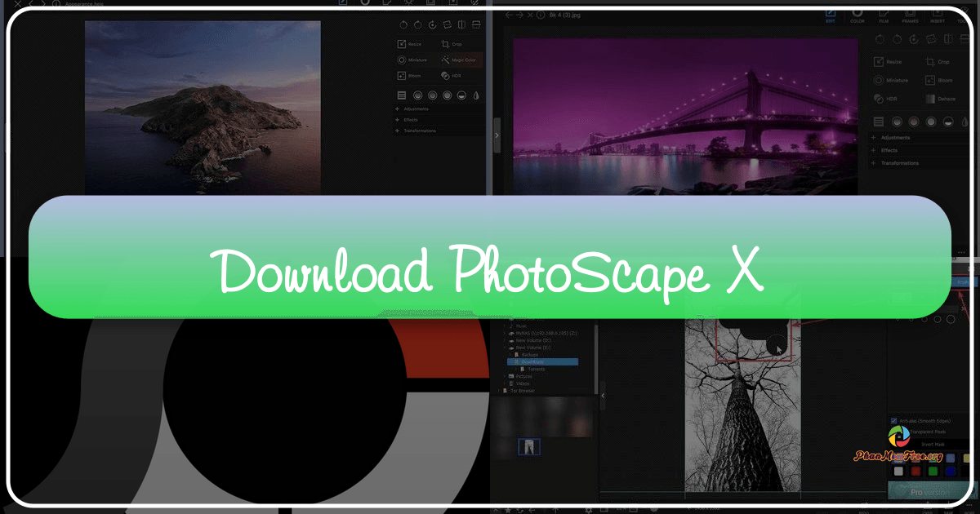Select the Downloads folder

531,361
